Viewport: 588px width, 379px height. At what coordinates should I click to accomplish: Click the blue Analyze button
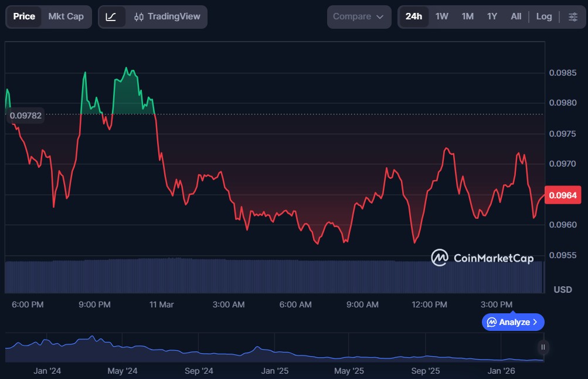pos(513,322)
